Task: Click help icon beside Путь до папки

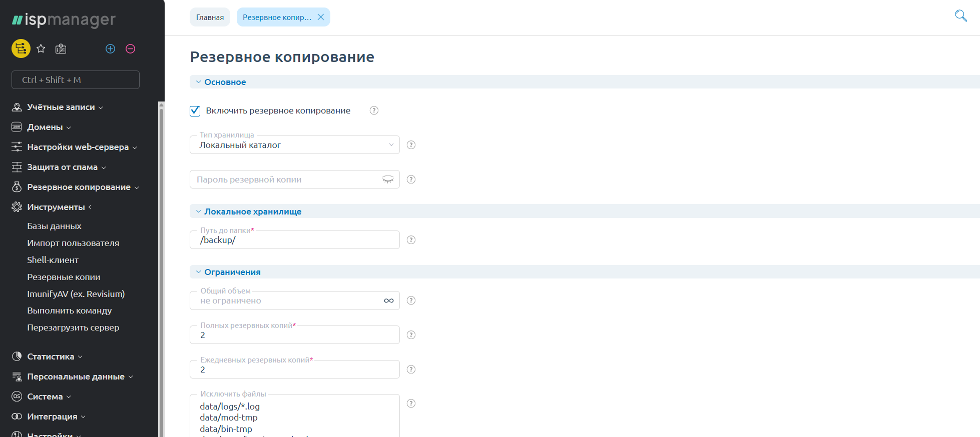Action: [411, 240]
